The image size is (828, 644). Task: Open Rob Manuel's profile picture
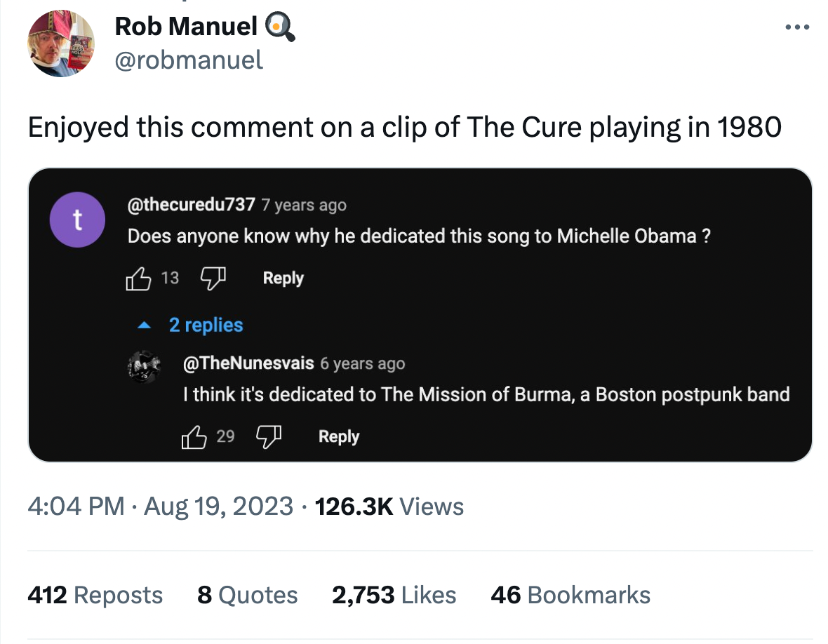pos(60,43)
